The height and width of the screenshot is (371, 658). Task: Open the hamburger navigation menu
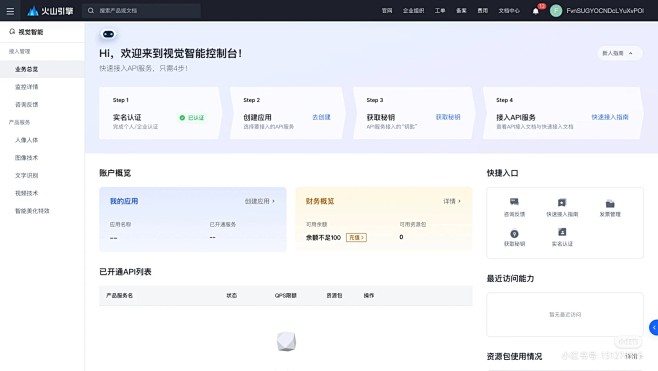pos(10,11)
